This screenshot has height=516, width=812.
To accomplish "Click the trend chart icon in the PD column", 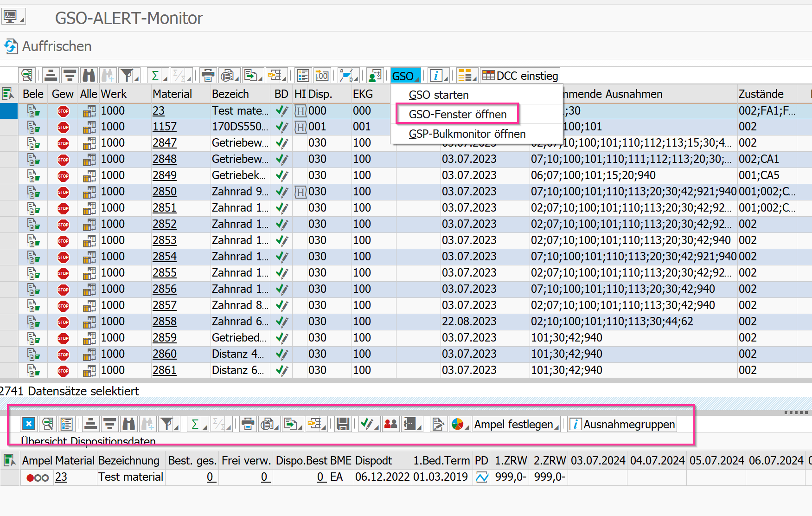I will tap(482, 477).
